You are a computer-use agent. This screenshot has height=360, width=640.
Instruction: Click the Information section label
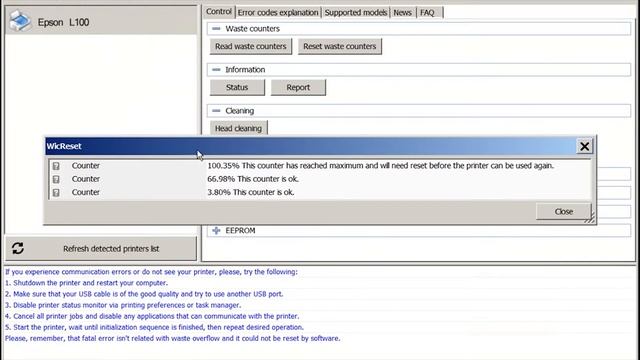pyautogui.click(x=245, y=69)
